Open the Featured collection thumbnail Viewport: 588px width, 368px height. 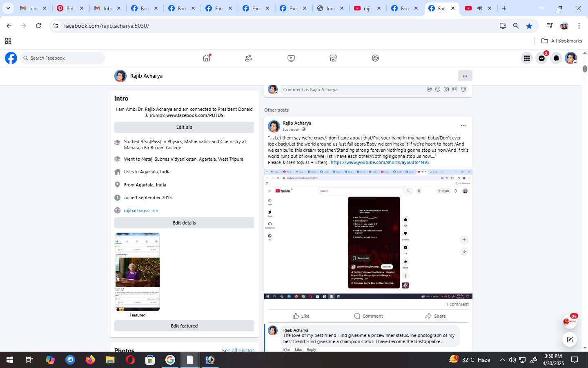coord(138,272)
